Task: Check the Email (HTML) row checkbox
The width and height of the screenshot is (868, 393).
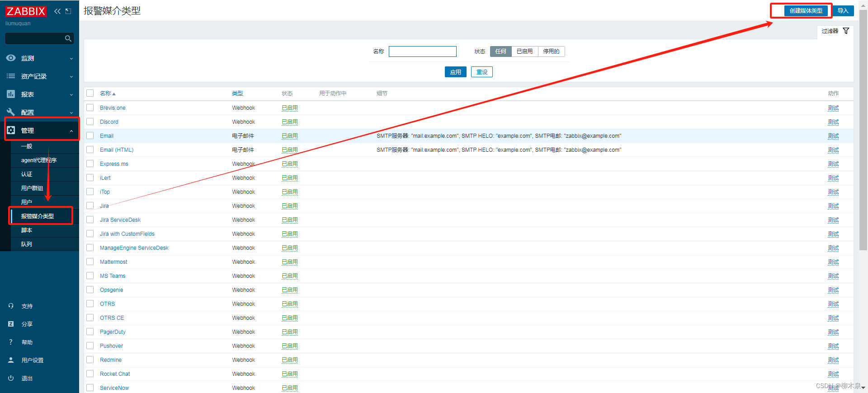Action: [x=90, y=150]
